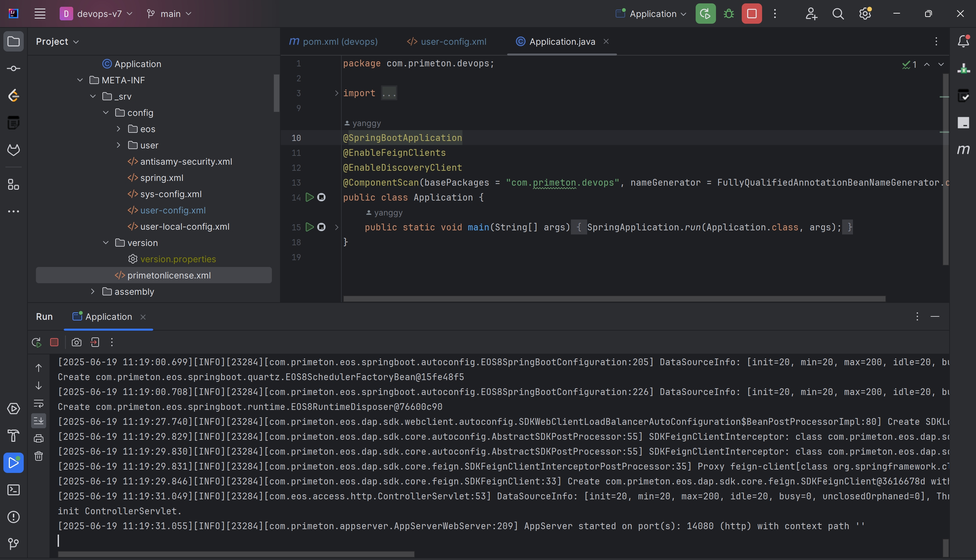Open the Application run configuration dropdown
The height and width of the screenshot is (560, 976).
tap(650, 14)
